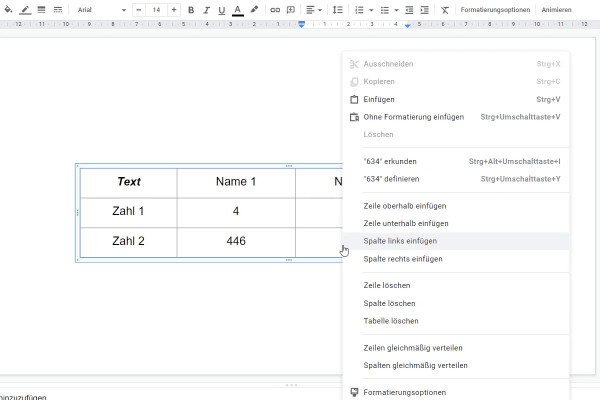Open the text color picker

pos(238,10)
